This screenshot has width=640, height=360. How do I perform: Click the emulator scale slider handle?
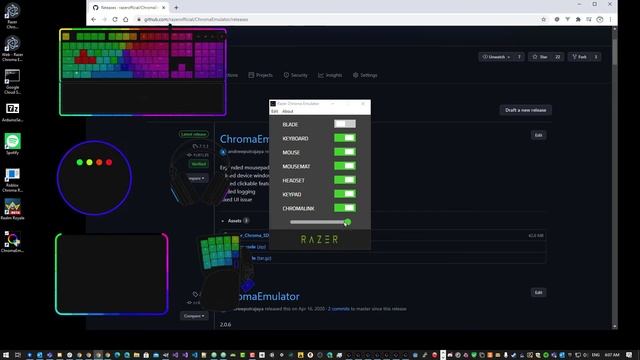tap(347, 222)
